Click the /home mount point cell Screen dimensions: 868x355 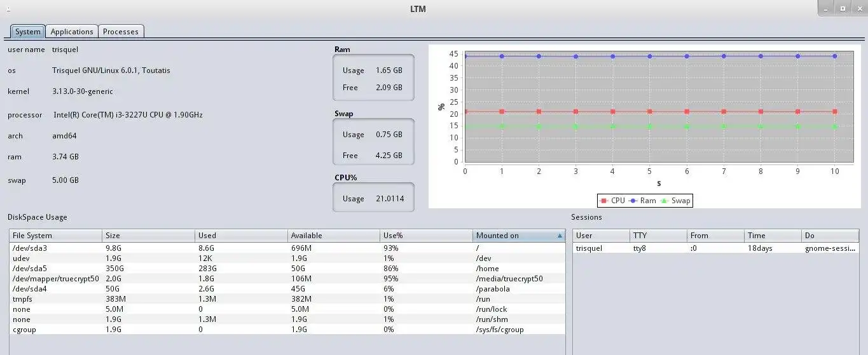tap(519, 268)
